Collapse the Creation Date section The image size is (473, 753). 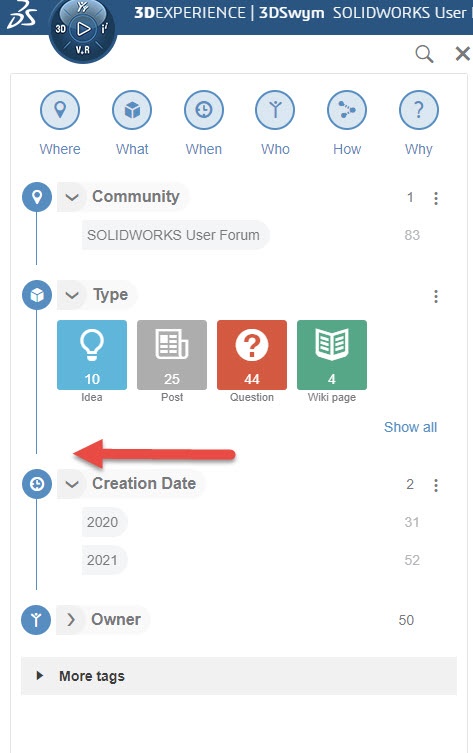(72, 484)
